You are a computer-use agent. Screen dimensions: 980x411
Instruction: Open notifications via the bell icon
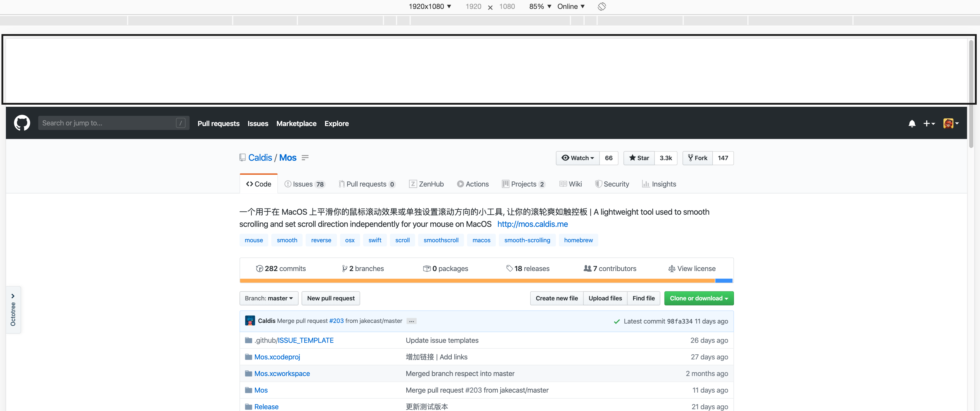click(x=912, y=123)
